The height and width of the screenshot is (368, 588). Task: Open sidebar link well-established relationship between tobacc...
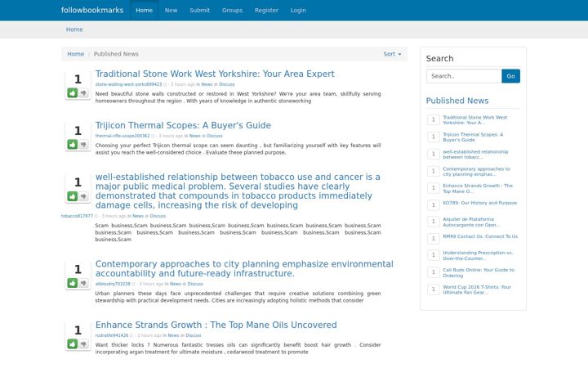(x=475, y=155)
